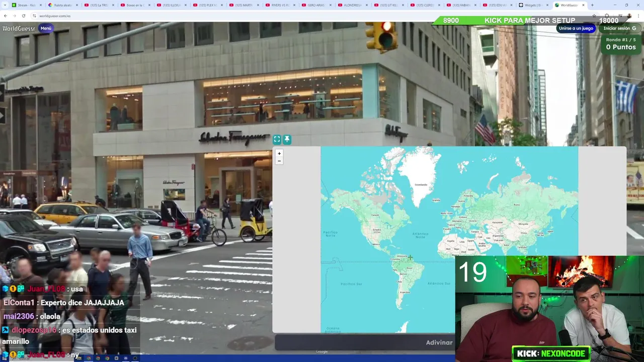
Task: Close the Stream - Kick tab
Action: tap(40, 5)
